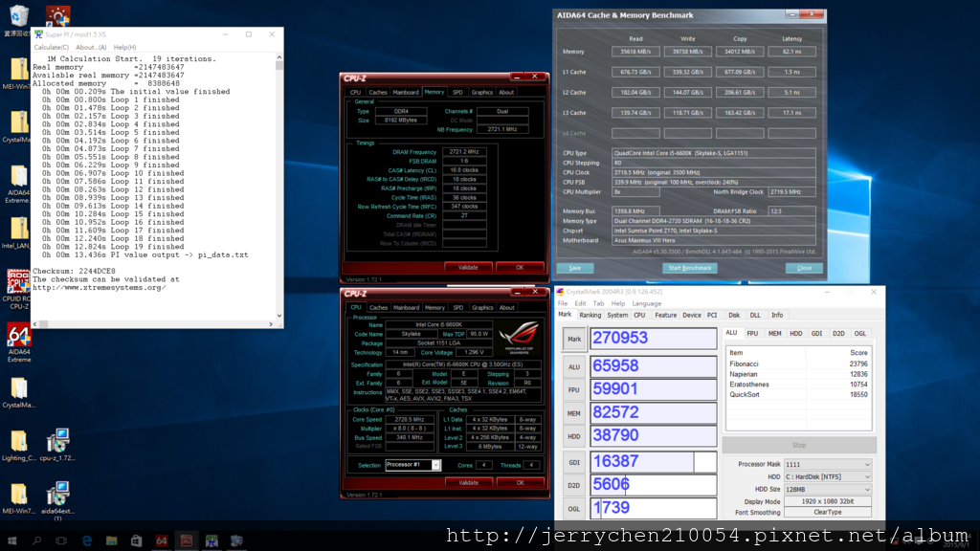This screenshot has height=551, width=980.
Task: Open the About...(A) menu in Super PI
Action: (x=91, y=48)
